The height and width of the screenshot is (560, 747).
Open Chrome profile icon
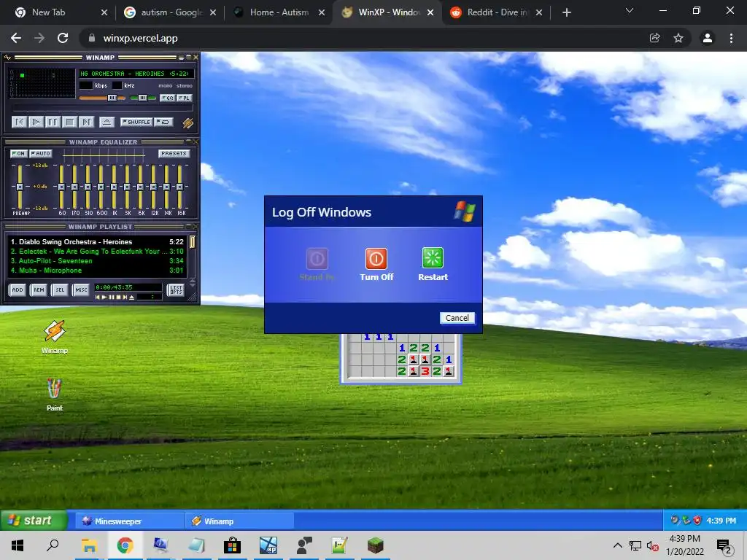click(x=708, y=38)
